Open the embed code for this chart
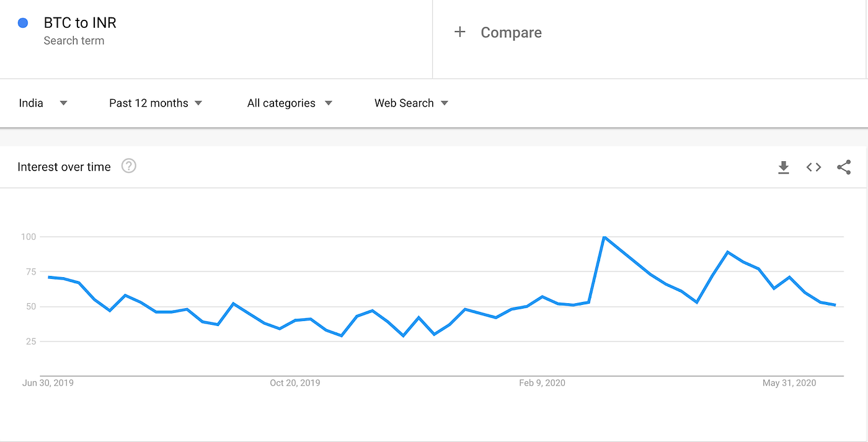The width and height of the screenshot is (868, 442). 813,167
